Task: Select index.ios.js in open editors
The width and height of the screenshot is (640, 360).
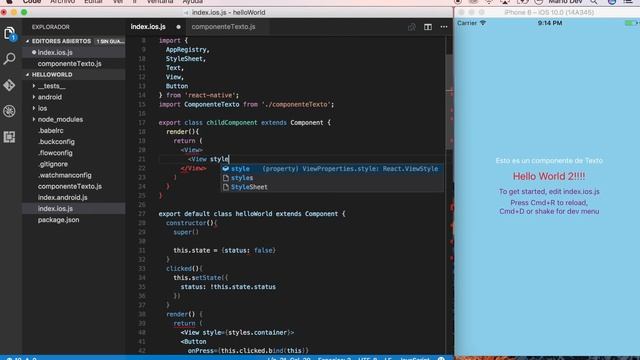Action: point(74,53)
